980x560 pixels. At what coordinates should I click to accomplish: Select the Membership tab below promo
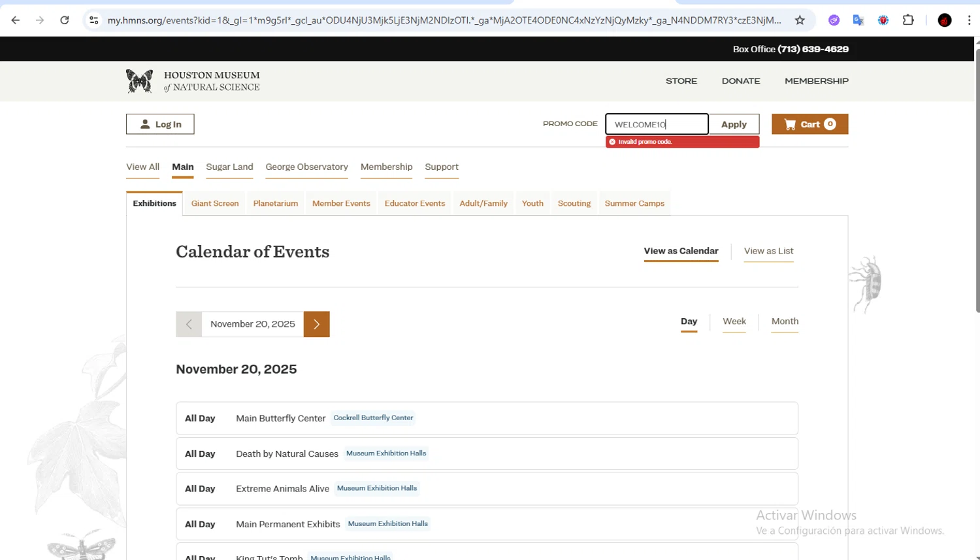[386, 167]
